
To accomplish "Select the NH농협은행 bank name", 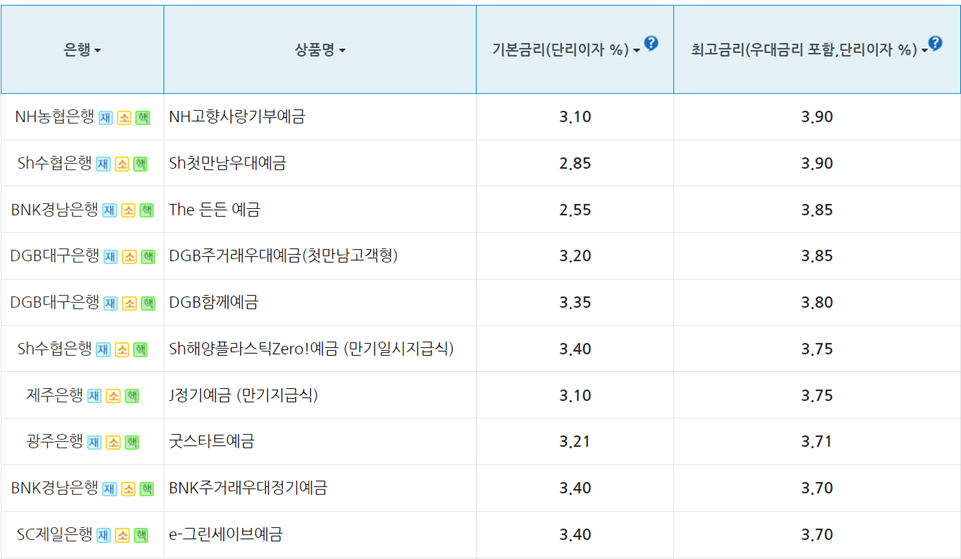I will point(55,116).
